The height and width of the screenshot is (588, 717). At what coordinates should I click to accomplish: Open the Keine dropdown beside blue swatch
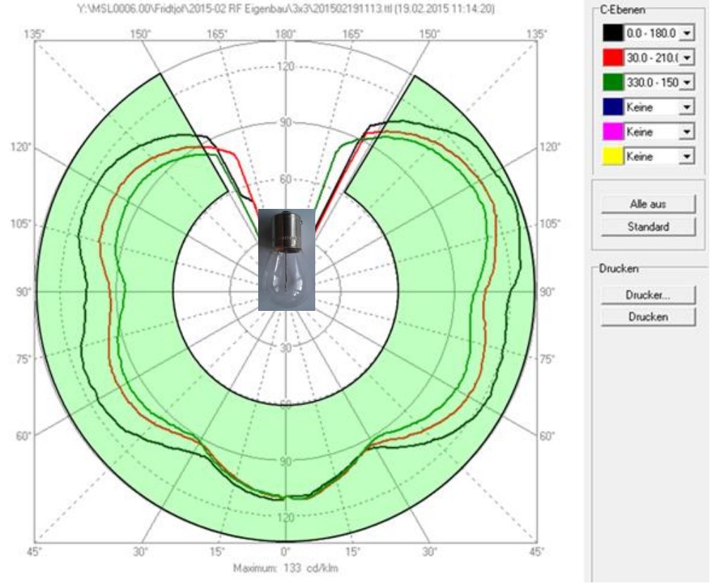[686, 107]
